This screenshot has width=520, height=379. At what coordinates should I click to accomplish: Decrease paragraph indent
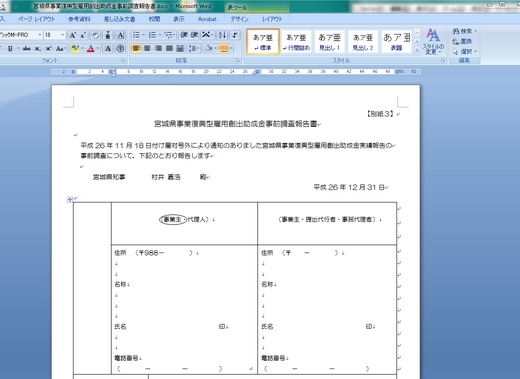click(x=184, y=35)
